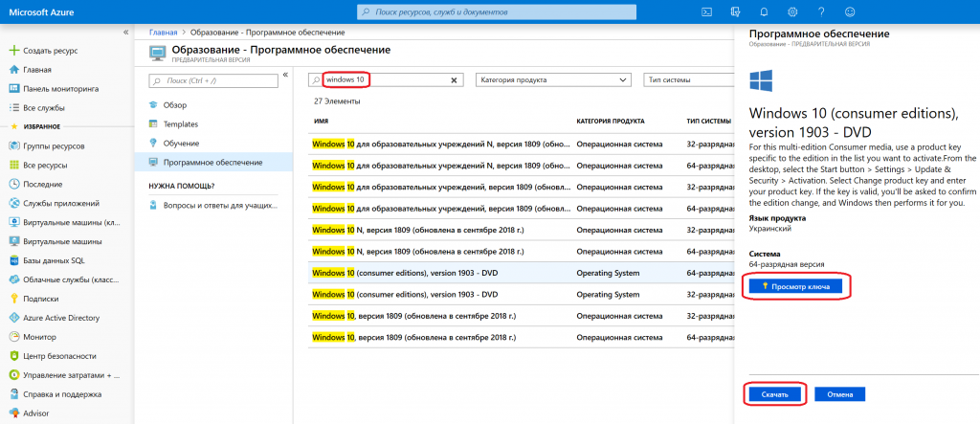This screenshot has width=980, height=424.
Task: Select 32-bit Windows 10 N версия 1809 row
Action: pyautogui.click(x=521, y=230)
